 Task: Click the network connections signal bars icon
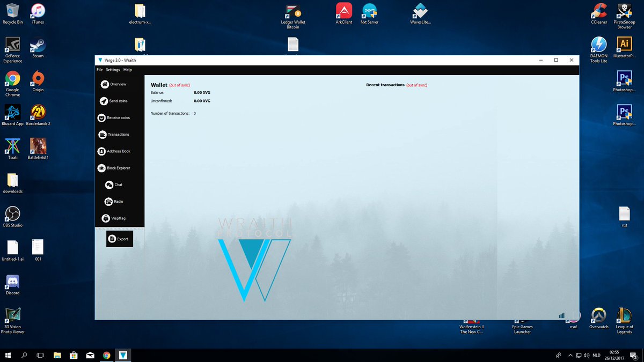(562, 315)
